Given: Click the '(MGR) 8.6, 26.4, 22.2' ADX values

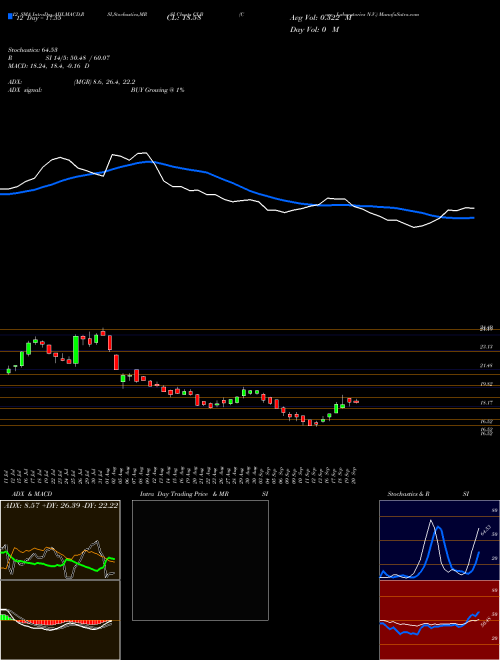Looking at the screenshot, I should point(104,82).
